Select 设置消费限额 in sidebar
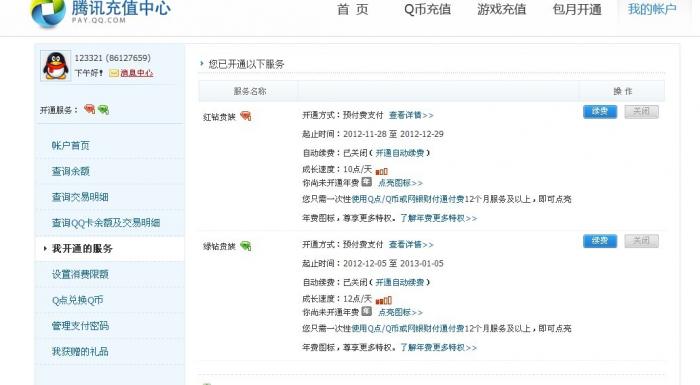 tap(80, 274)
